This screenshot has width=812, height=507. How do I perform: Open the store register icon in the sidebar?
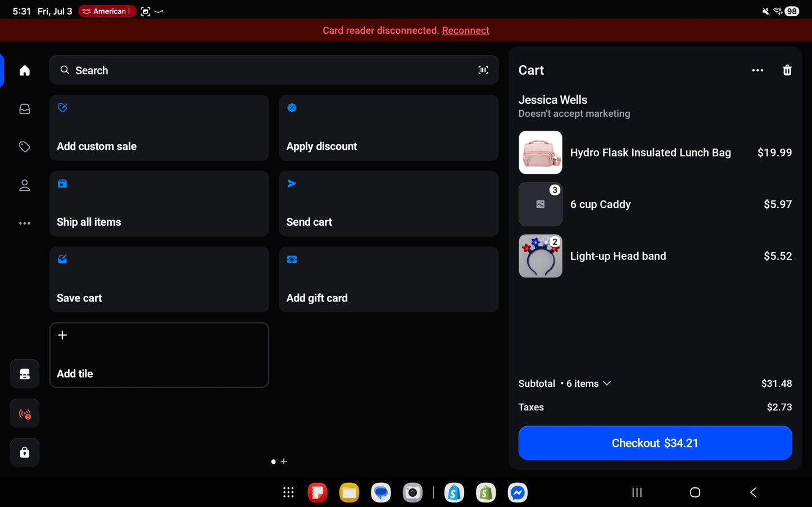pyautogui.click(x=25, y=374)
